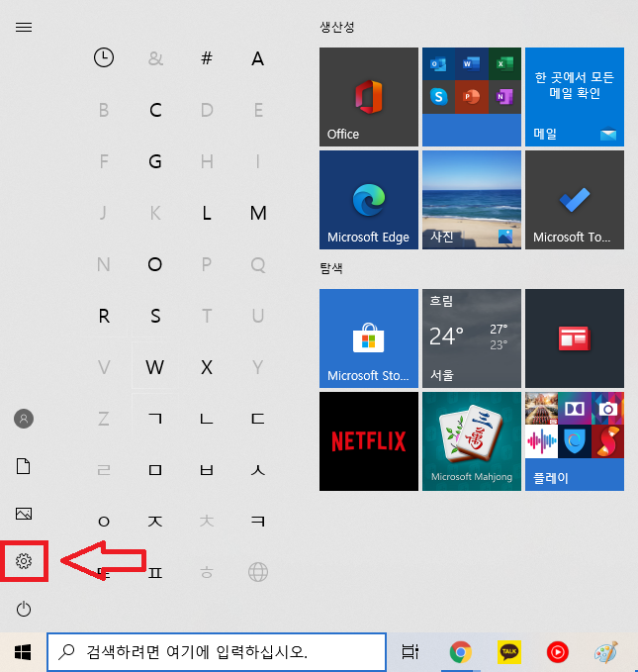Jump to letter R apps

(104, 316)
